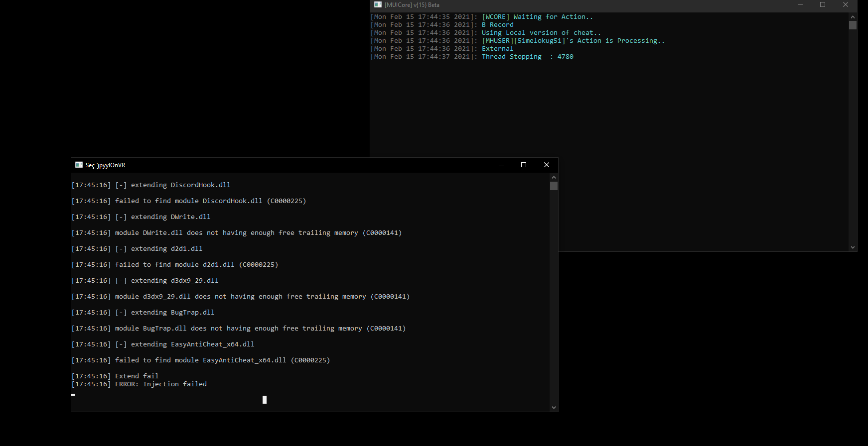The image size is (868, 446).
Task: Click 'failed to find module DiscordHook.dll' line
Action: pyautogui.click(x=189, y=201)
